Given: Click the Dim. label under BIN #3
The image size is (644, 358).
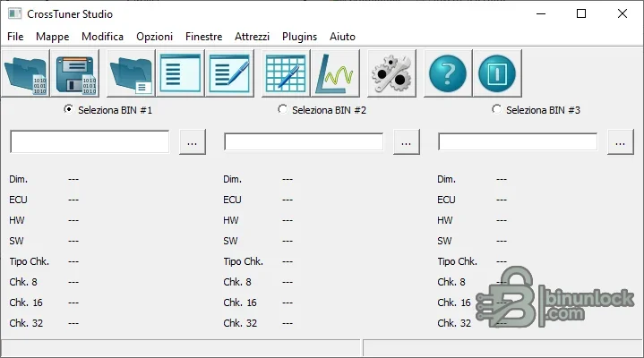Looking at the screenshot, I should [x=446, y=179].
